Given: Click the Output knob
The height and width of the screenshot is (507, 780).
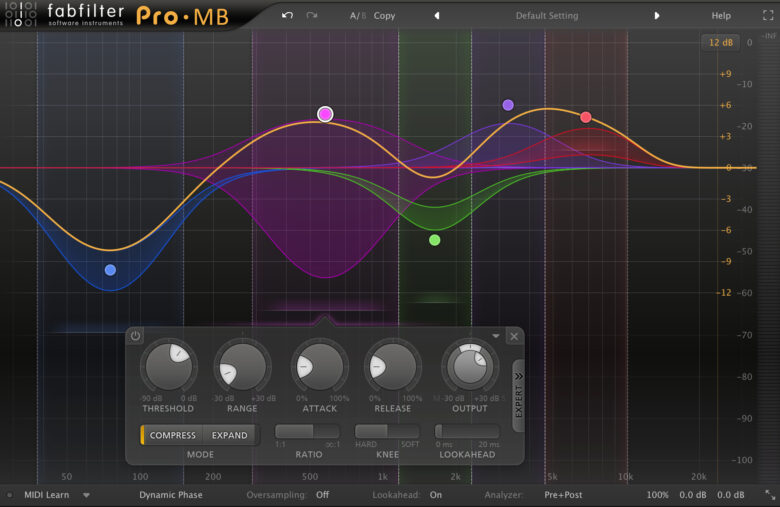Looking at the screenshot, I should coord(470,367).
